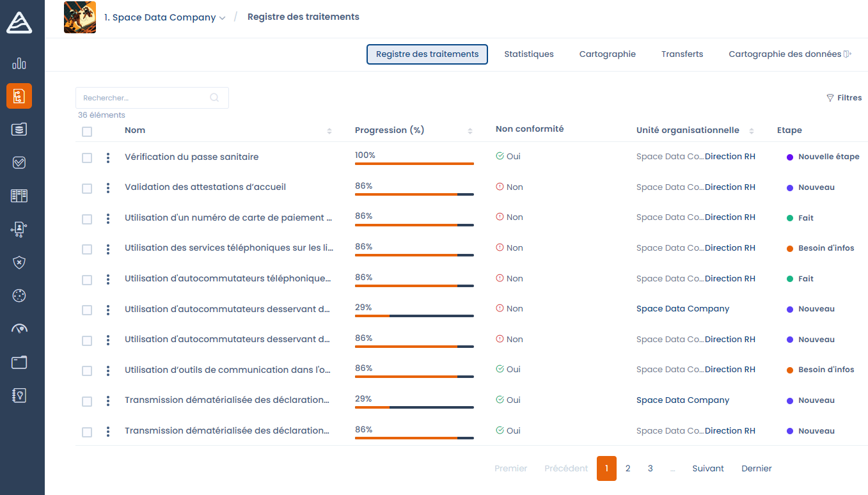The height and width of the screenshot is (495, 868).
Task: Open the Filtres button
Action: tap(844, 98)
